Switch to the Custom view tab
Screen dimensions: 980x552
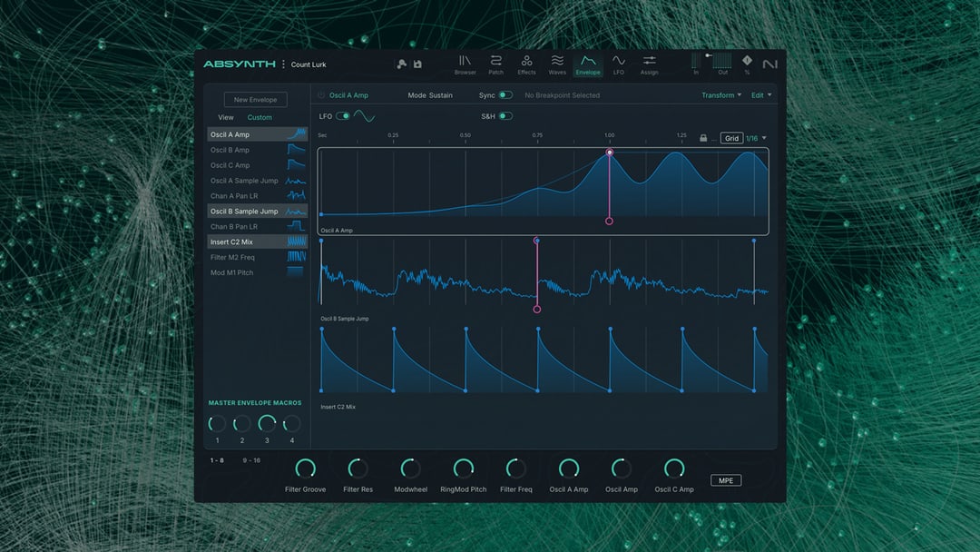pos(260,117)
